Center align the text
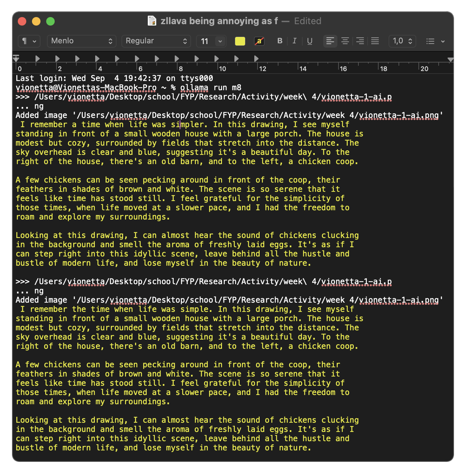466x476 pixels. click(345, 41)
